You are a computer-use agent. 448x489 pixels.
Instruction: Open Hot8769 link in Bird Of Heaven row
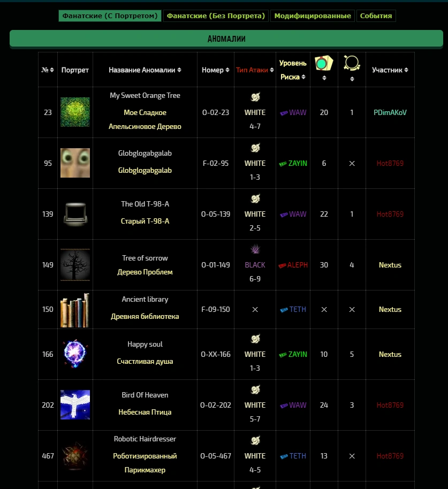point(390,405)
